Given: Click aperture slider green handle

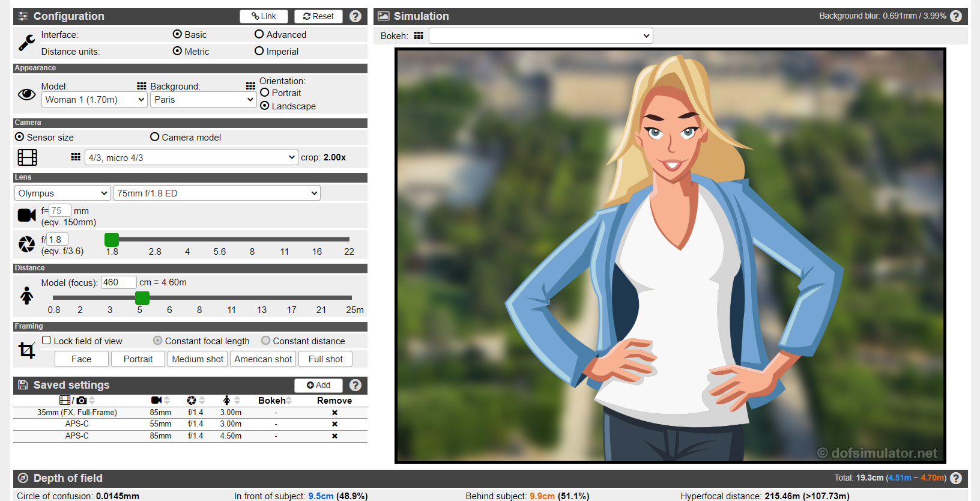Looking at the screenshot, I should pyautogui.click(x=112, y=240).
